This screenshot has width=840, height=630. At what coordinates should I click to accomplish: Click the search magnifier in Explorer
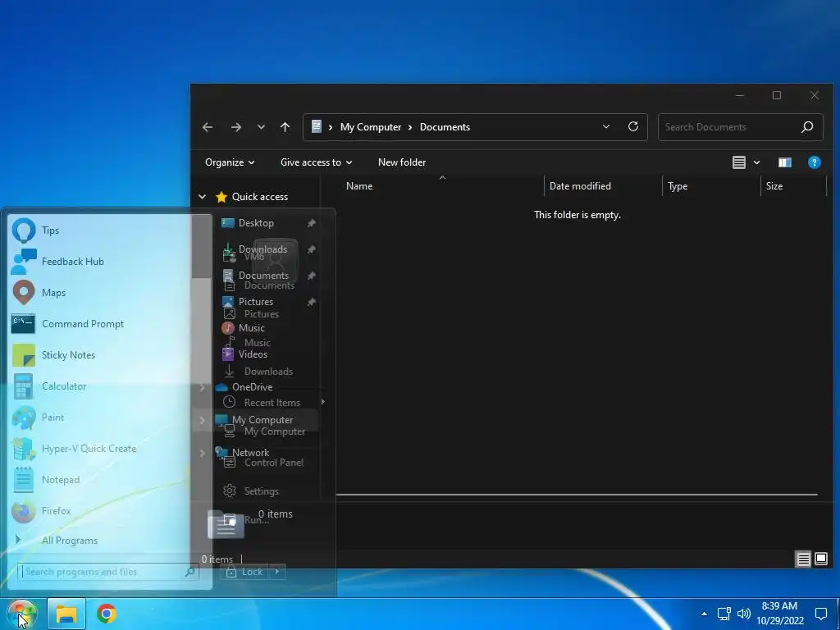pos(807,127)
